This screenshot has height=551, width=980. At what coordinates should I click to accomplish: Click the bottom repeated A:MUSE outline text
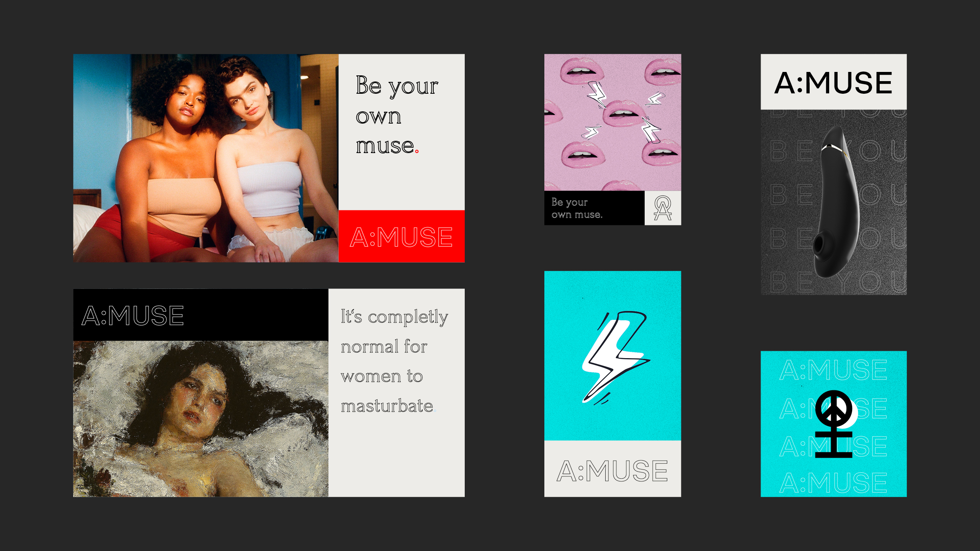coord(833,483)
